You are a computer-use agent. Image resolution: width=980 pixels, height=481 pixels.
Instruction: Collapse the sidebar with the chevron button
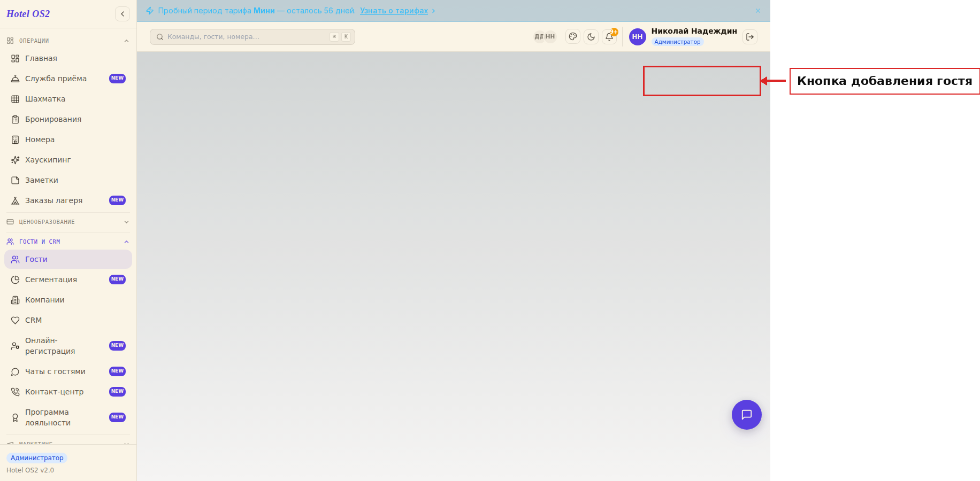(122, 14)
